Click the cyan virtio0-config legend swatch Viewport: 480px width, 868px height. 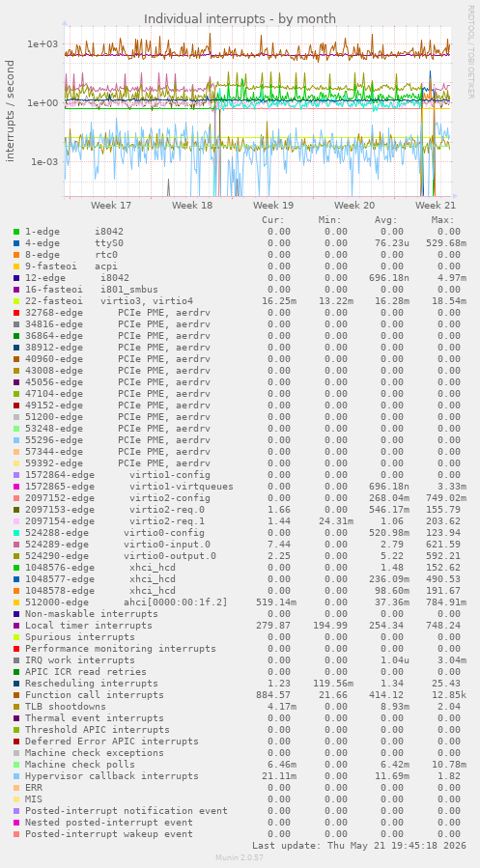tap(16, 533)
